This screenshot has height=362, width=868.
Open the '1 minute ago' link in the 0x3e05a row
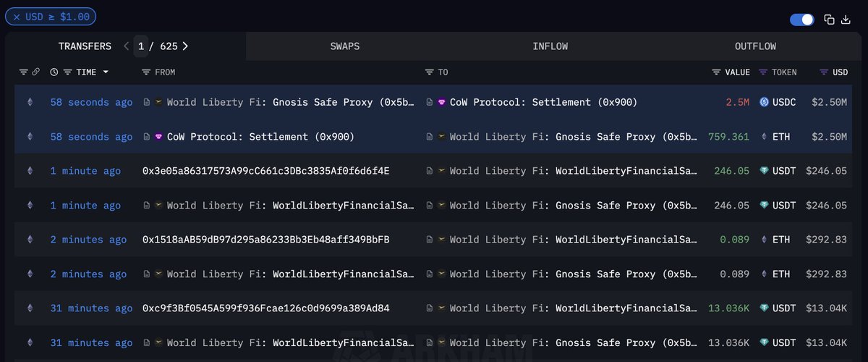tap(85, 171)
